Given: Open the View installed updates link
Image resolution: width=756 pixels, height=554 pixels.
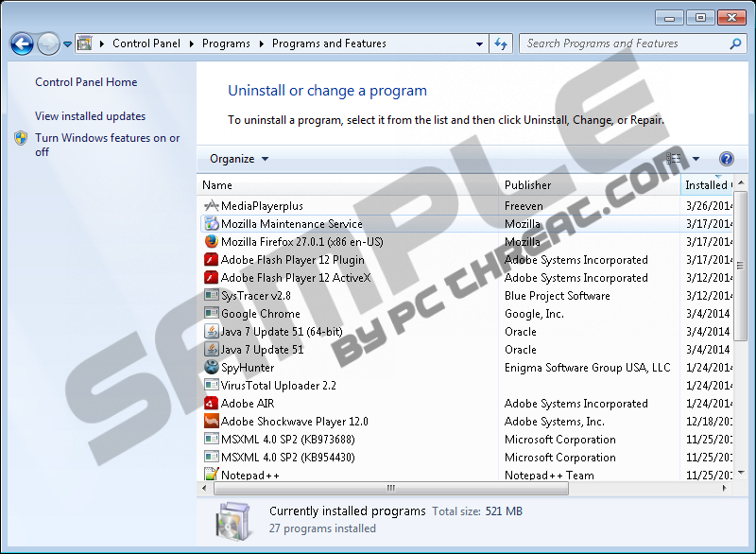Looking at the screenshot, I should pyautogui.click(x=90, y=116).
